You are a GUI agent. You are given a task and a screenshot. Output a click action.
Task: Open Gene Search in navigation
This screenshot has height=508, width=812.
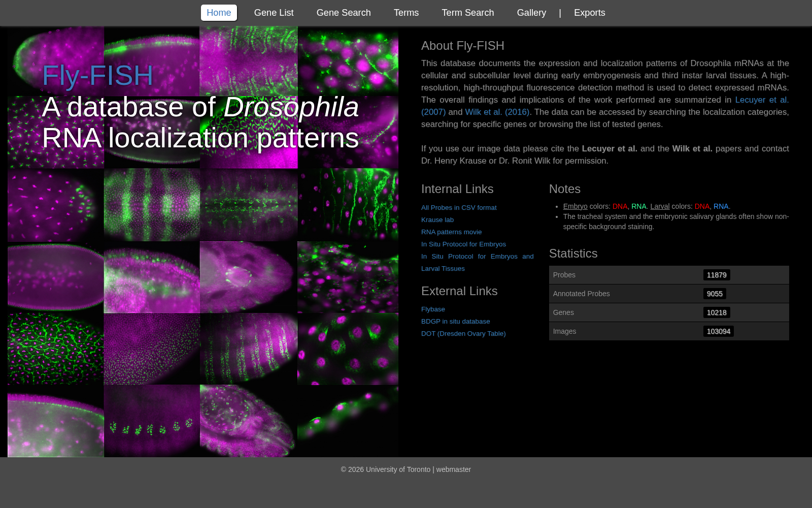tap(344, 13)
